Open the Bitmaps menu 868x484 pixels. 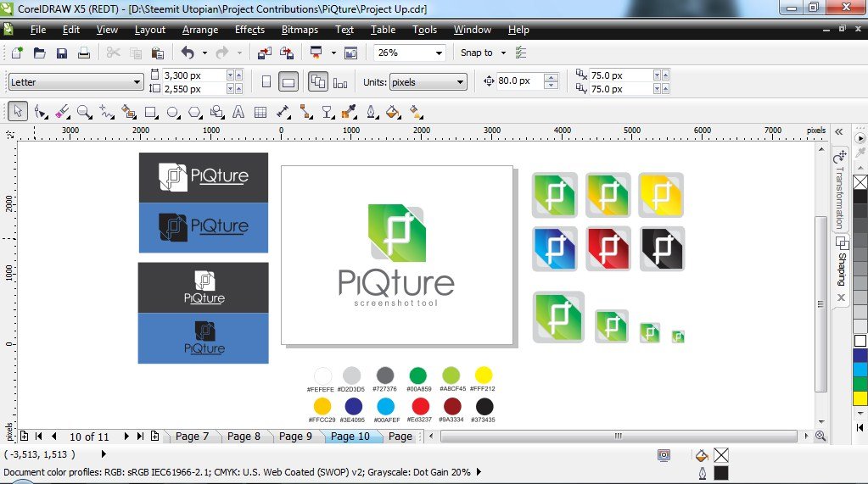[300, 30]
